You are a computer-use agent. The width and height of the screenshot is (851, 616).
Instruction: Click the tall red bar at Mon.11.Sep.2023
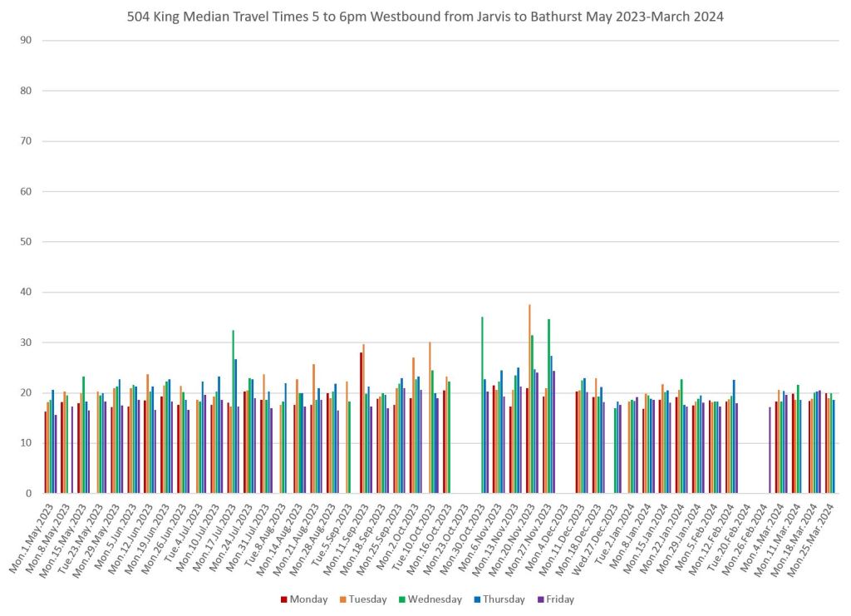tap(361, 422)
